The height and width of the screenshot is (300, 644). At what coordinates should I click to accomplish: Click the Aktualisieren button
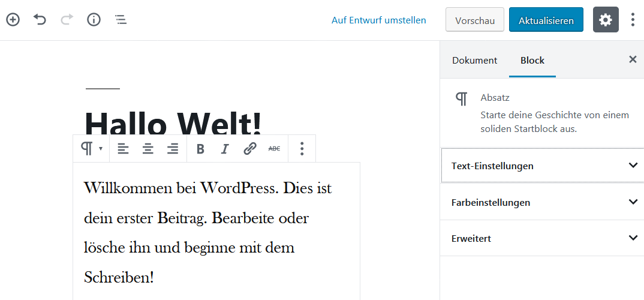[546, 20]
